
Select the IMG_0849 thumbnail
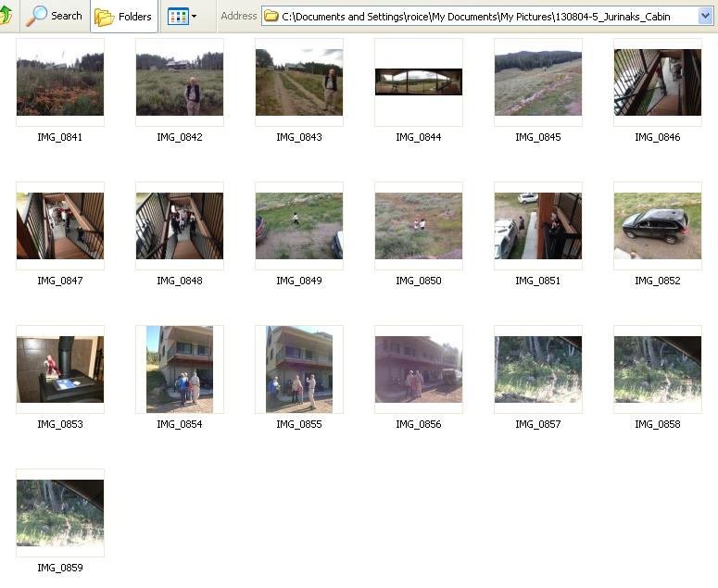click(299, 226)
